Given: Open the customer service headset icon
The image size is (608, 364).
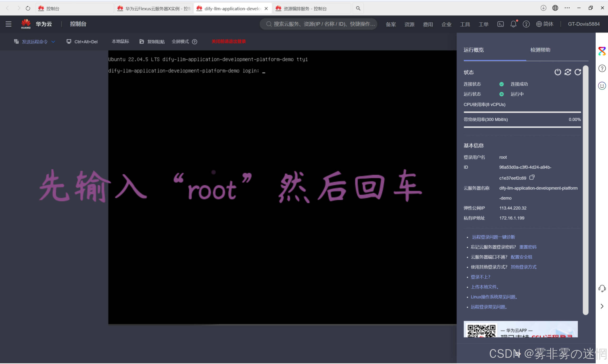Looking at the screenshot, I should [x=602, y=289].
